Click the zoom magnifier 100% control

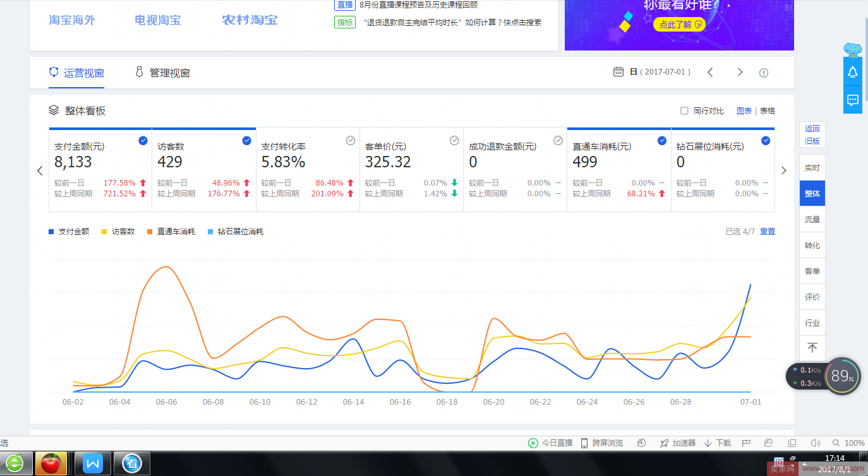848,443
